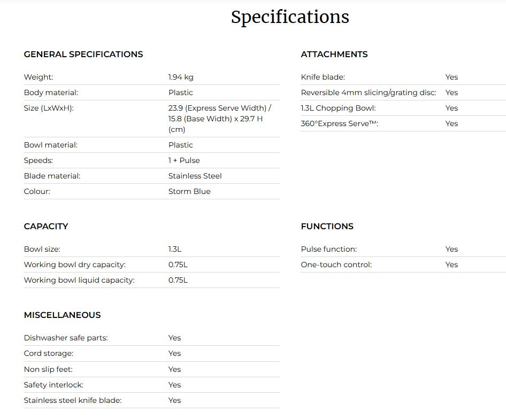
Task: Click the Functions section heading
Action: [x=327, y=226]
